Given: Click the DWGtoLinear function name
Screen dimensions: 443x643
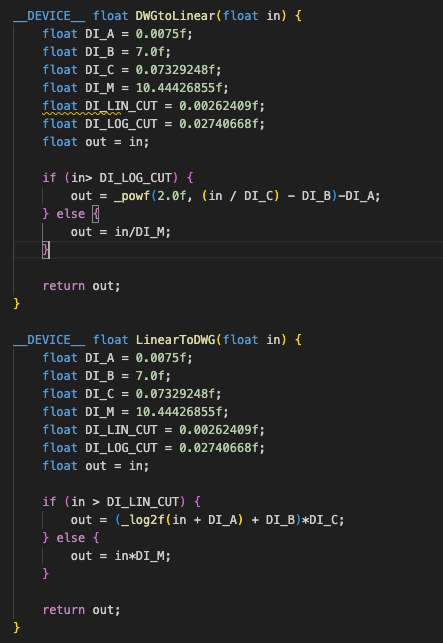Looking at the screenshot, I should coord(175,16).
